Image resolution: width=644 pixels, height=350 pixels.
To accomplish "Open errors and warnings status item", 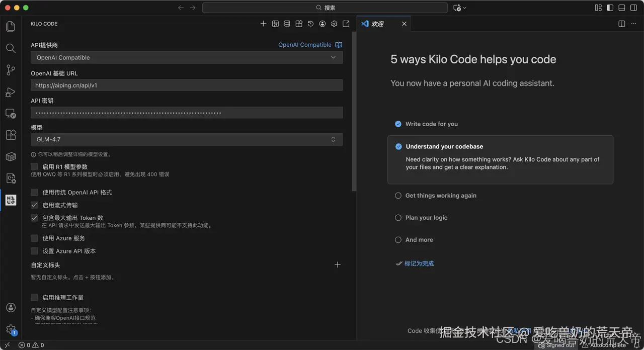I will click(x=31, y=345).
